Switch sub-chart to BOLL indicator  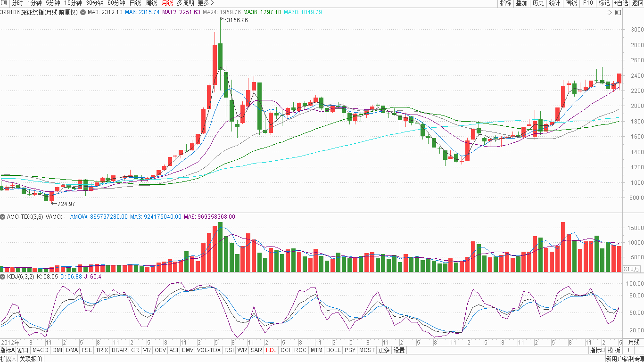tap(333, 350)
